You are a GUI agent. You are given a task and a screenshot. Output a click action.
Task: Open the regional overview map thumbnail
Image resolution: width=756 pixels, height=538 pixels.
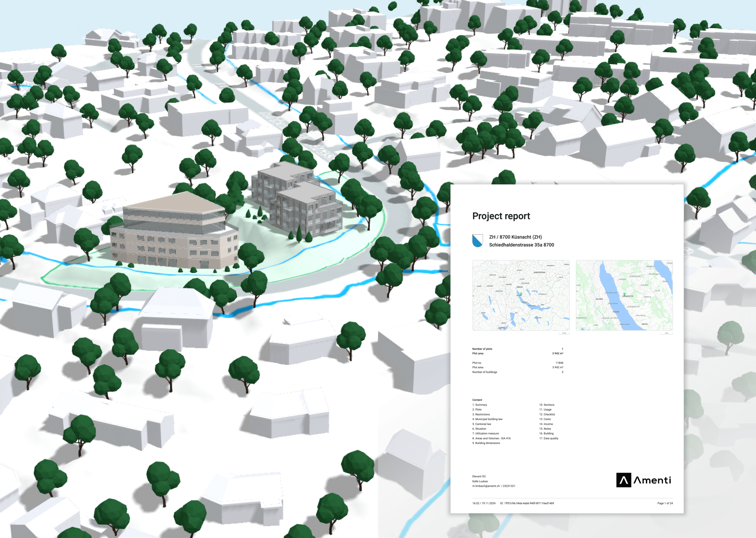point(521,295)
